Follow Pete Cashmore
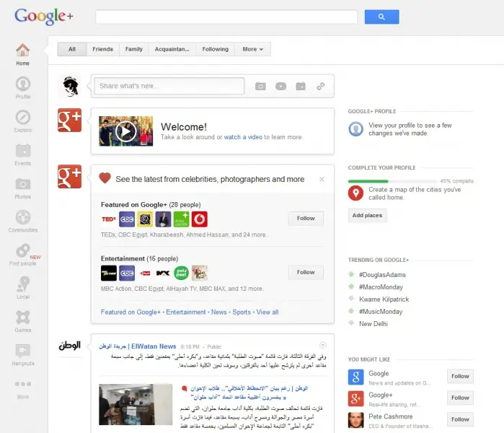The width and height of the screenshot is (504, 433). [x=460, y=419]
